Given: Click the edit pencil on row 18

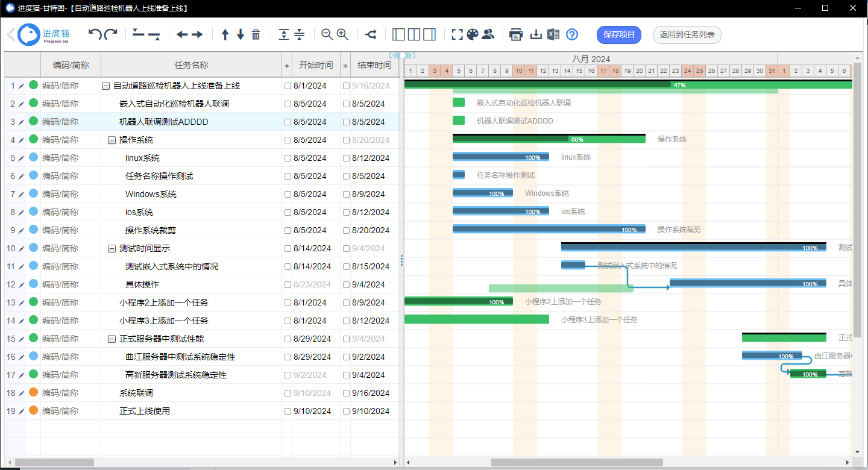Looking at the screenshot, I should tap(21, 393).
